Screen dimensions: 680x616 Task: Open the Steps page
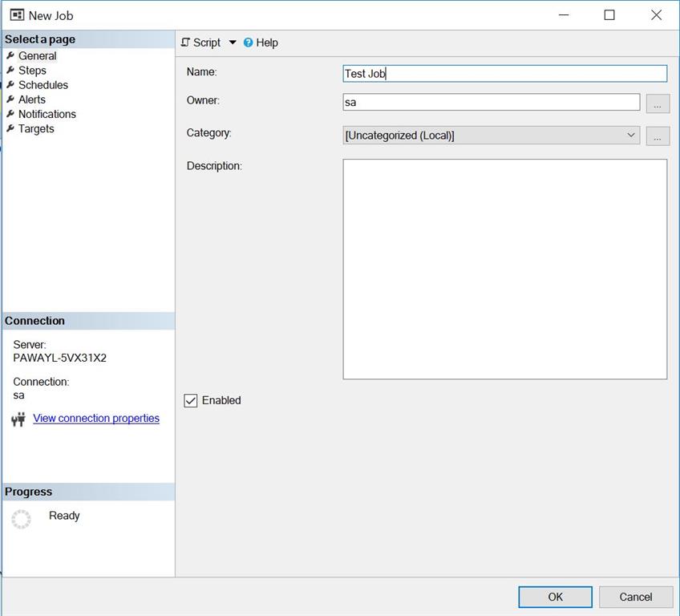(32, 70)
